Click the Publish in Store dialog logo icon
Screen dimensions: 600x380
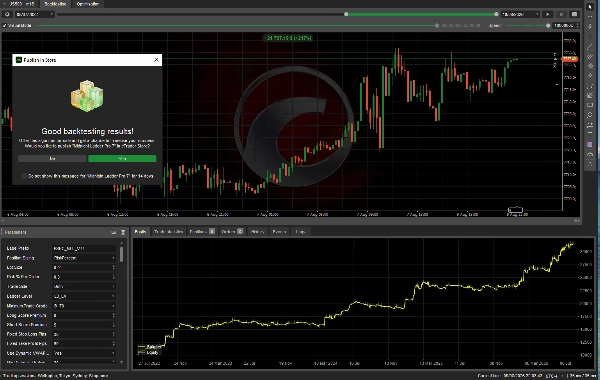tap(18, 60)
